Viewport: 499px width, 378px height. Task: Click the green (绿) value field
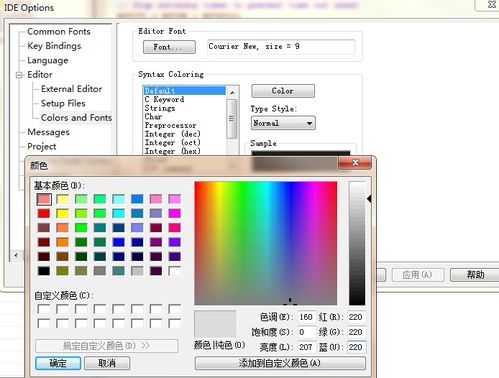tap(356, 332)
